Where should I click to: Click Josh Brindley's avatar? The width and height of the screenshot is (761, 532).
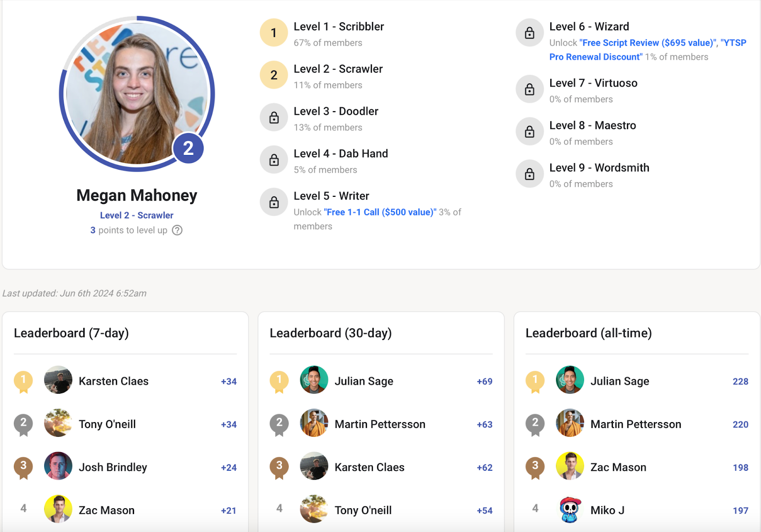tap(58, 466)
